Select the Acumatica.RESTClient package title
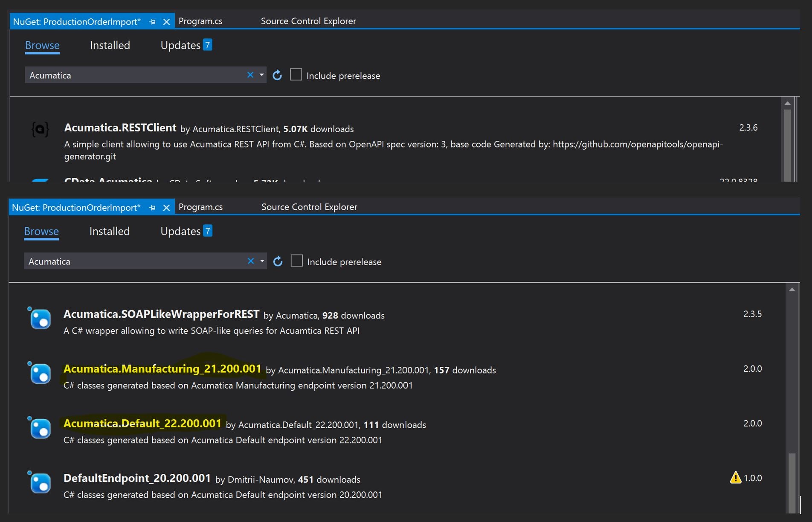 (120, 128)
